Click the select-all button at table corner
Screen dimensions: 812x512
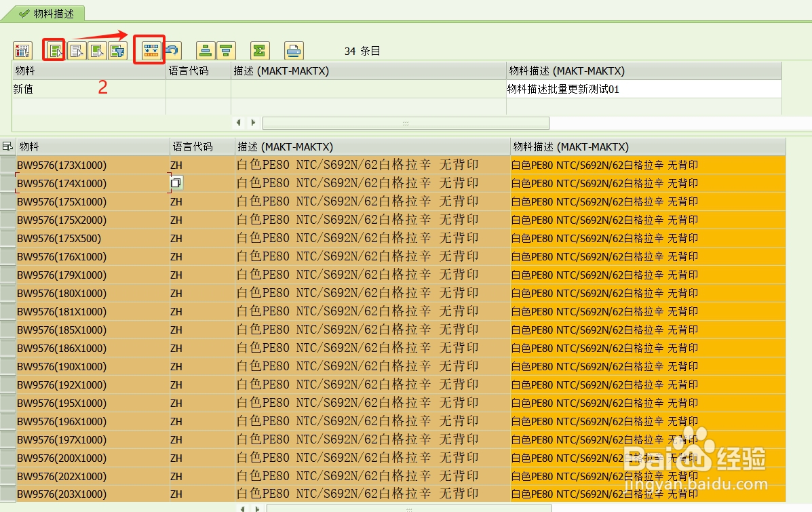(x=7, y=146)
